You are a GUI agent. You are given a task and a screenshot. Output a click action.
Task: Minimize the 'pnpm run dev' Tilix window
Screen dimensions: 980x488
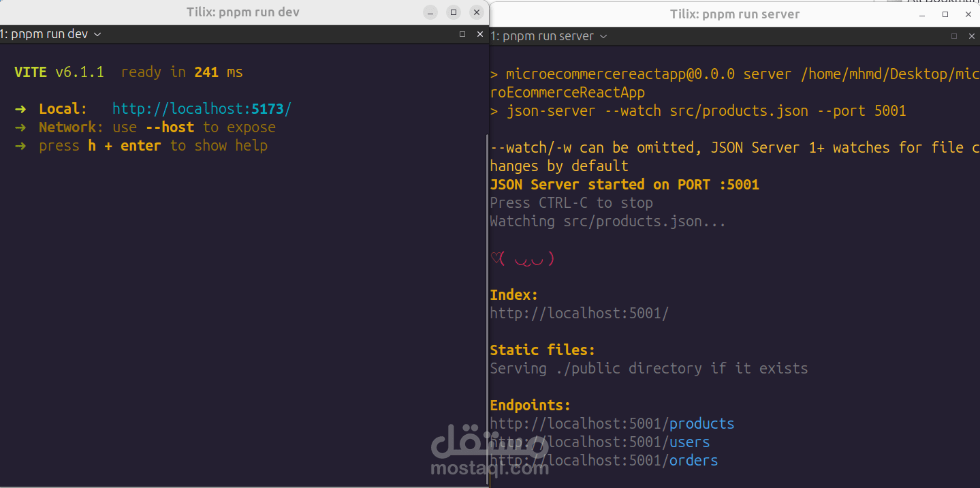click(430, 12)
